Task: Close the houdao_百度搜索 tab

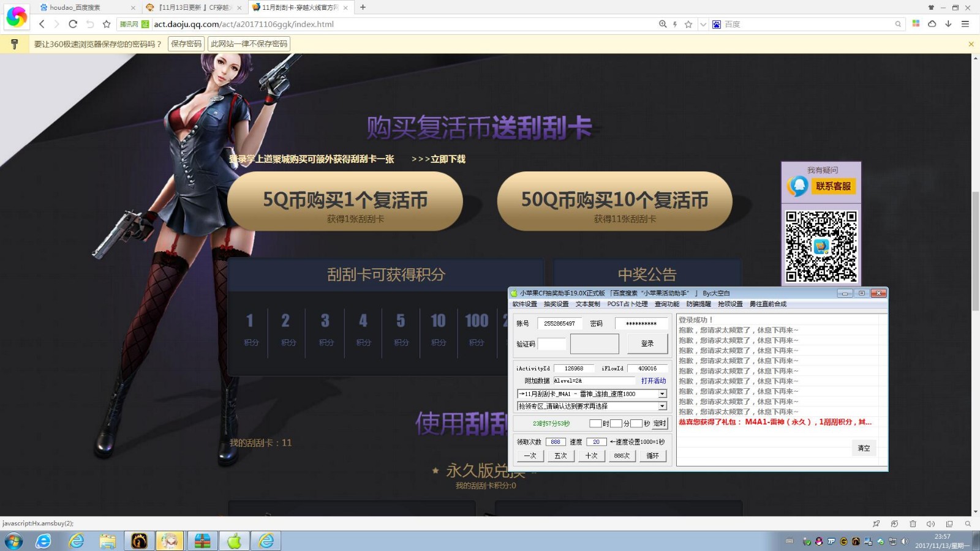Action: 133,7
